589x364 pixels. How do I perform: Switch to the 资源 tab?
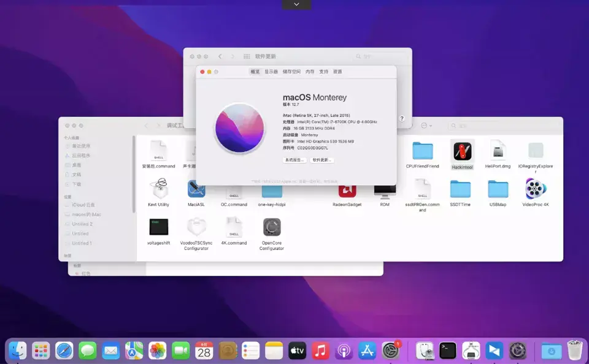(337, 72)
